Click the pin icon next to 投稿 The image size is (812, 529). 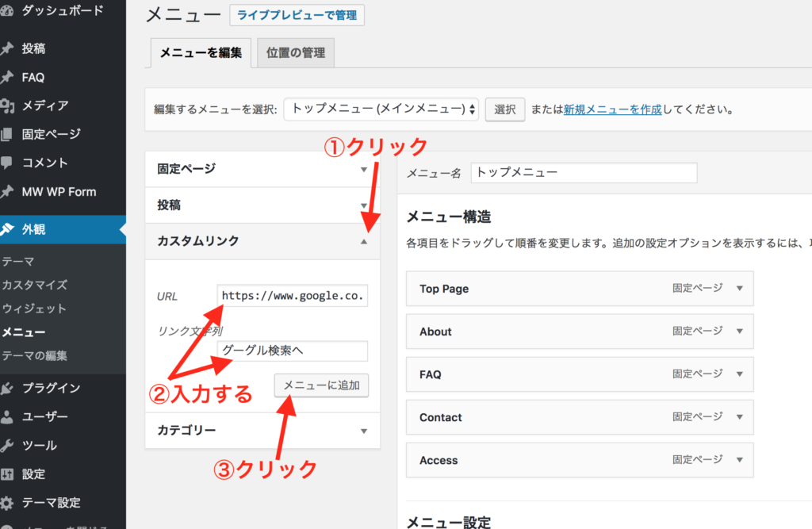[x=7, y=48]
